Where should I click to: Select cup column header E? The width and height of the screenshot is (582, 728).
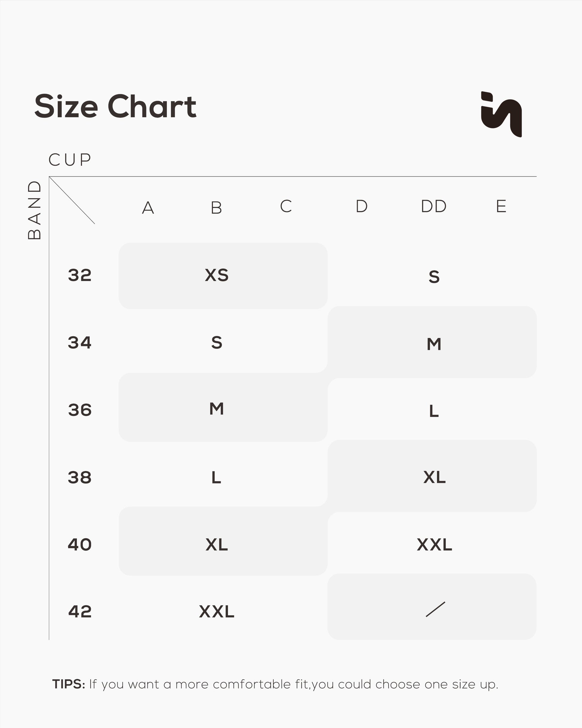tap(501, 206)
